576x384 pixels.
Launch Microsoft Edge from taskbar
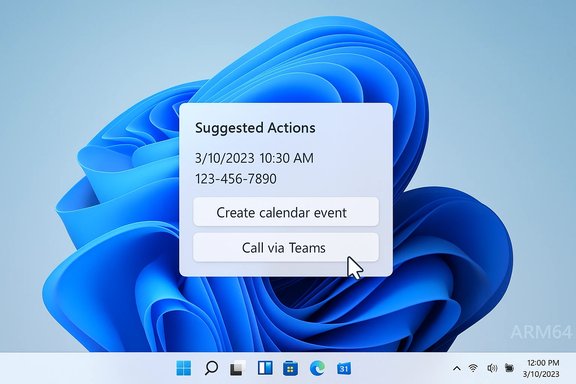pos(317,368)
